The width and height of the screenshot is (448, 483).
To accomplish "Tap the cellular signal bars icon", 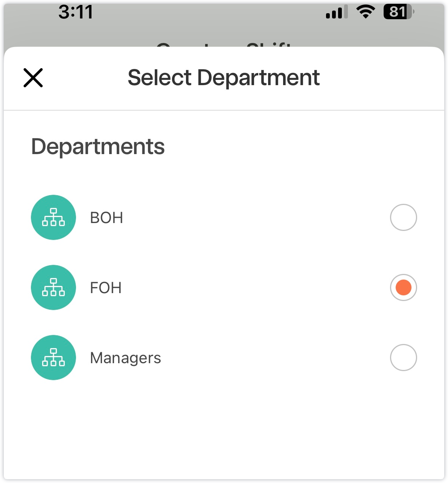I will (x=336, y=12).
